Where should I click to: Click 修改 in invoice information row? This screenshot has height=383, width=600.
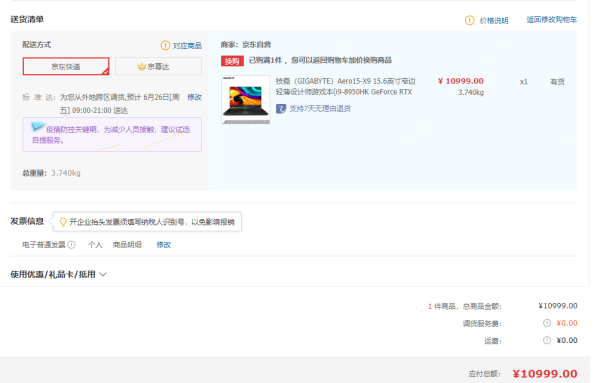[163, 245]
